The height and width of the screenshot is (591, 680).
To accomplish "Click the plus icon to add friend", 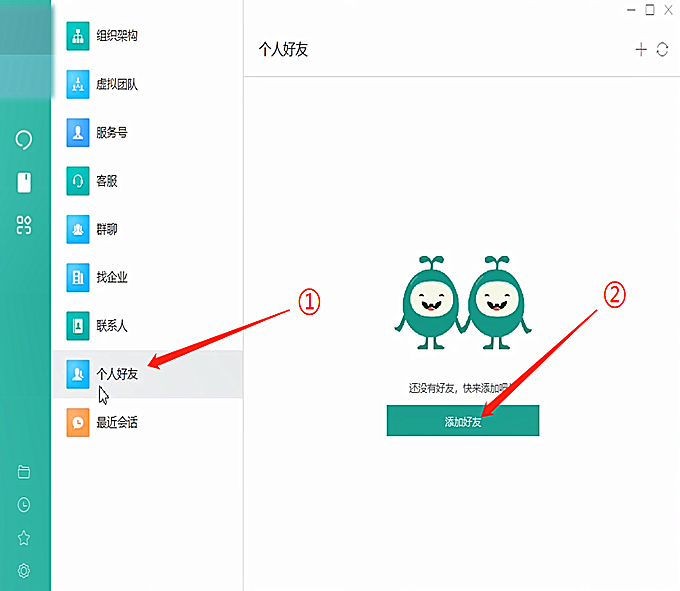I will pos(641,49).
